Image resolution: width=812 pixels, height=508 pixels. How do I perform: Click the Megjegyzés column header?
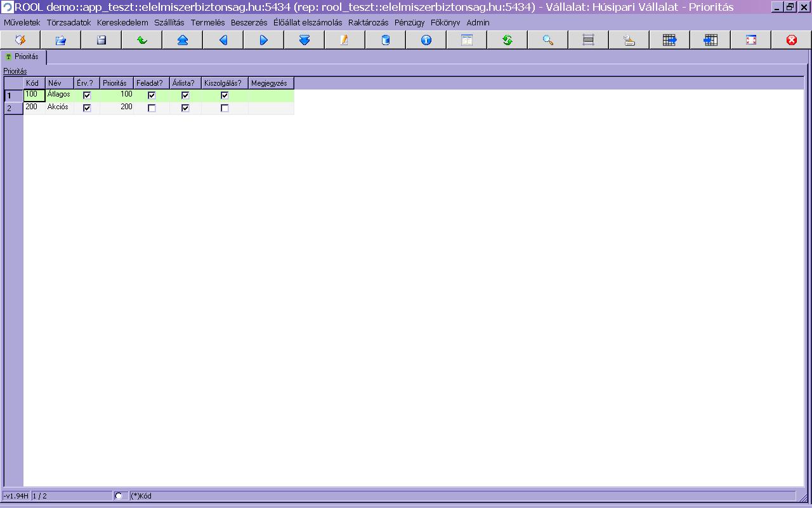tap(271, 83)
